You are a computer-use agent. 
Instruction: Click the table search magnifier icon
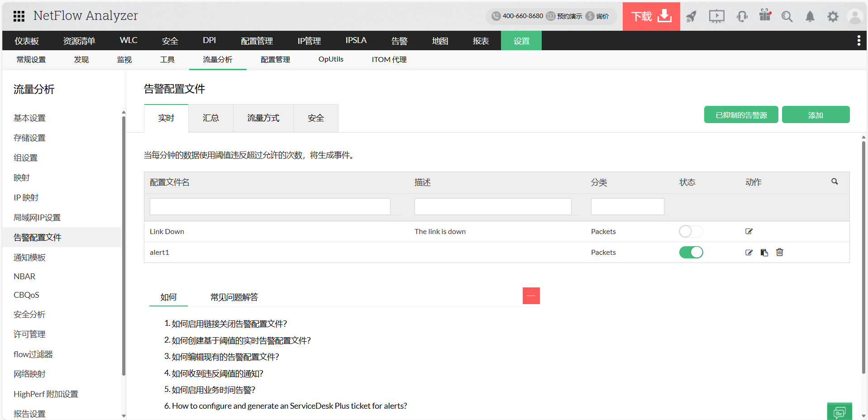pyautogui.click(x=835, y=181)
